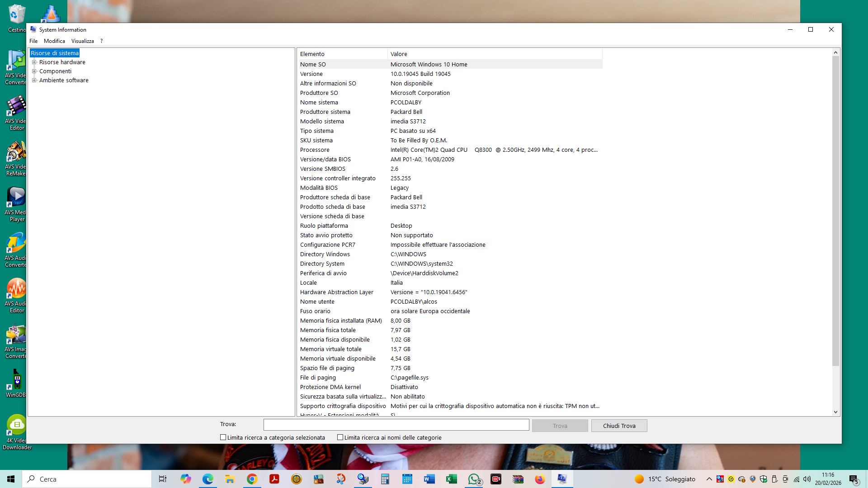Enable Limita ricerca a categoria selezionata

click(223, 437)
